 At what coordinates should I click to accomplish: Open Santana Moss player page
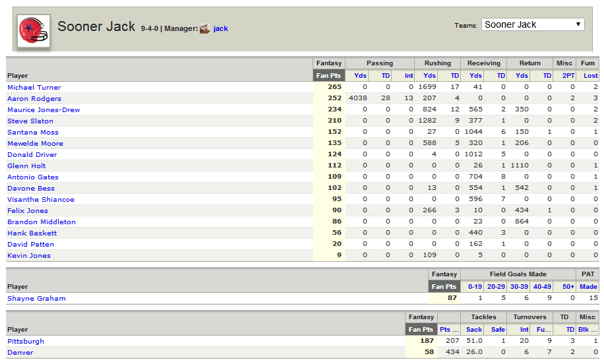[x=33, y=132]
